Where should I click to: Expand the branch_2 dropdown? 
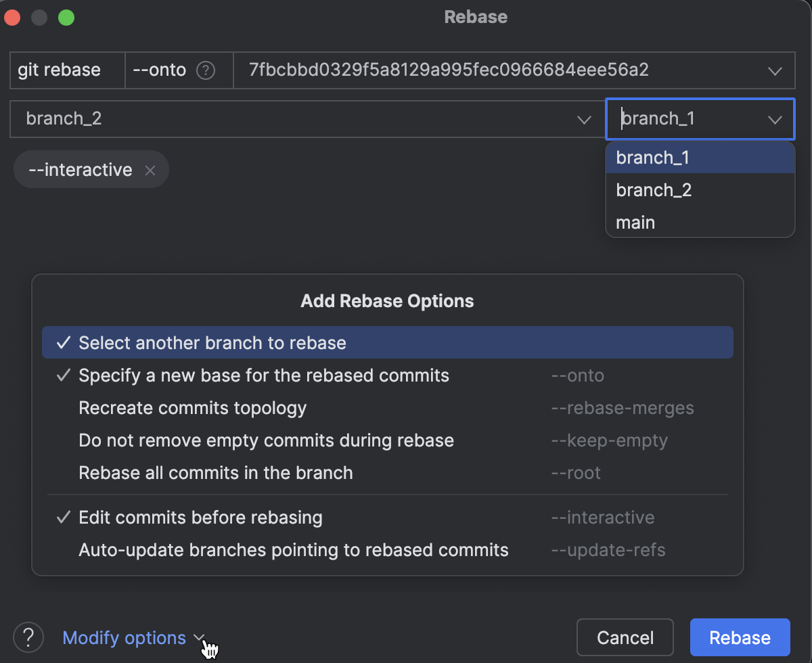[583, 119]
